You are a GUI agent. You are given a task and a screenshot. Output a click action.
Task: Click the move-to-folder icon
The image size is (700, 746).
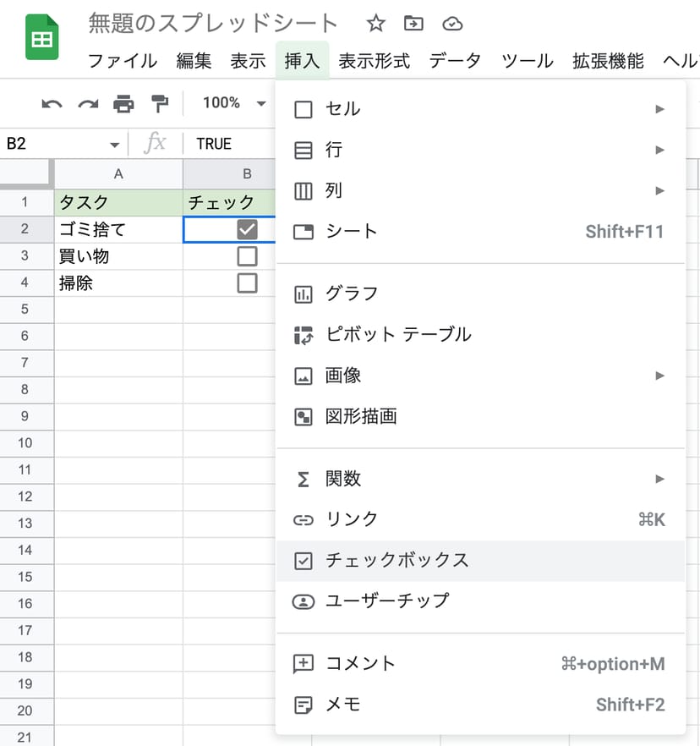click(413, 24)
